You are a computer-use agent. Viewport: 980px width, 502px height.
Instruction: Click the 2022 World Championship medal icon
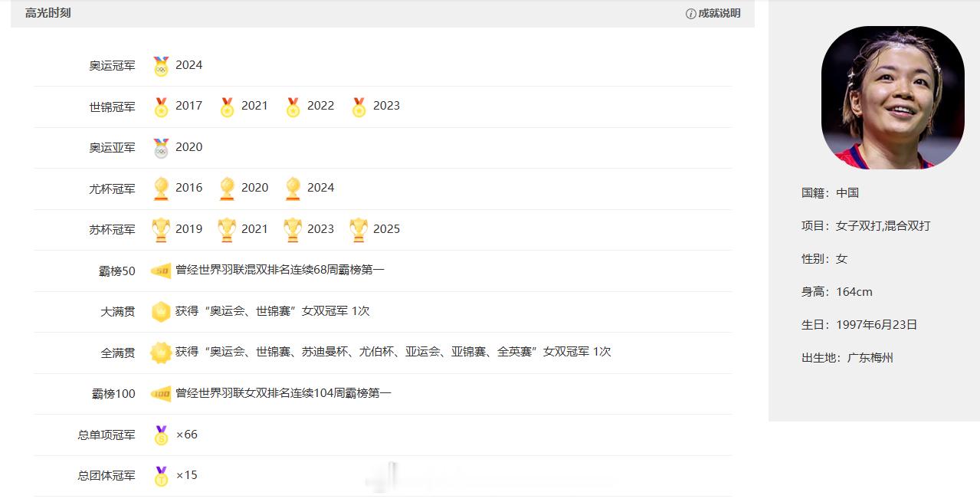coord(293,107)
